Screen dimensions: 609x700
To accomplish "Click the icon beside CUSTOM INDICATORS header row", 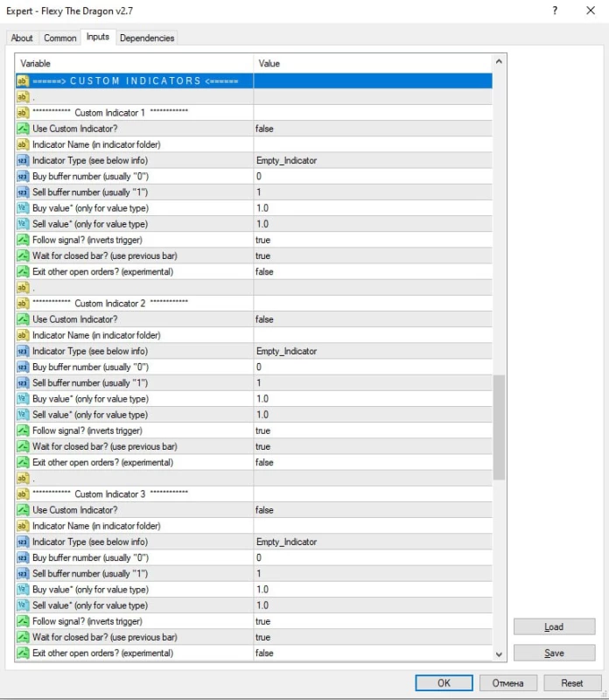I will coord(23,80).
